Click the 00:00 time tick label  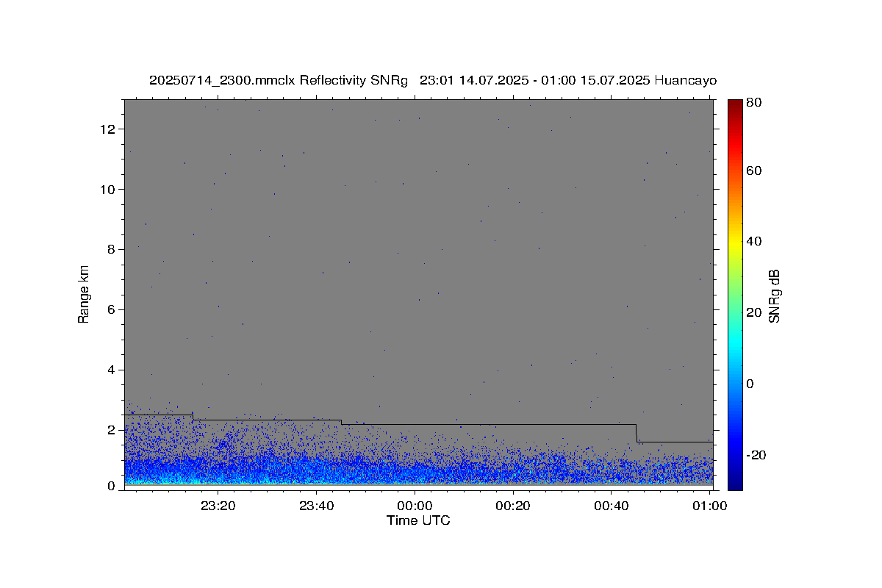coord(415,506)
